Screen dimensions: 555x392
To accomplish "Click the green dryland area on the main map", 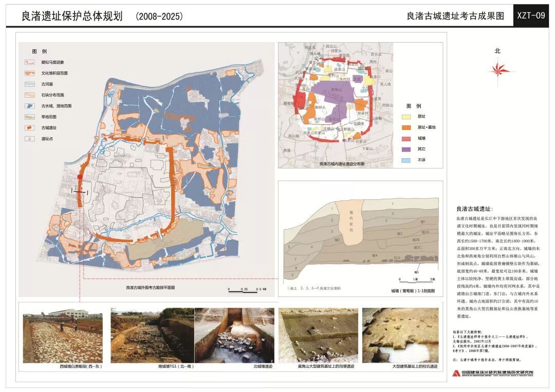I will (x=166, y=238).
